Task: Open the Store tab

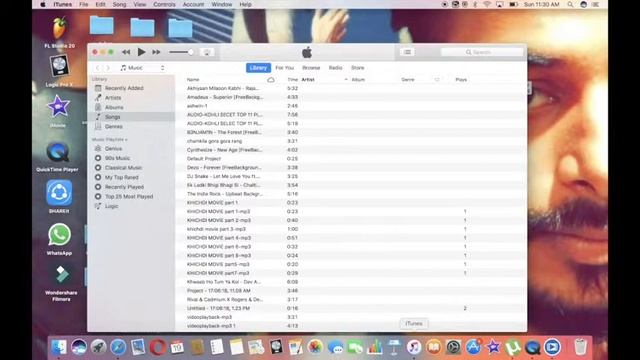Action: (358, 68)
